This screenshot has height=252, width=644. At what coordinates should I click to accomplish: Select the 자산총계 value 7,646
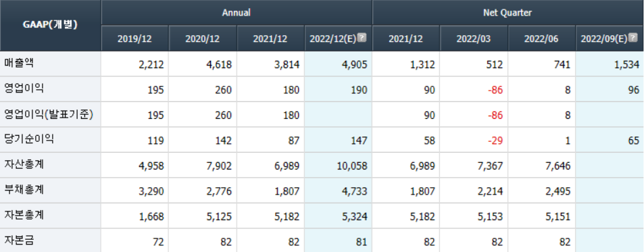coord(558,166)
